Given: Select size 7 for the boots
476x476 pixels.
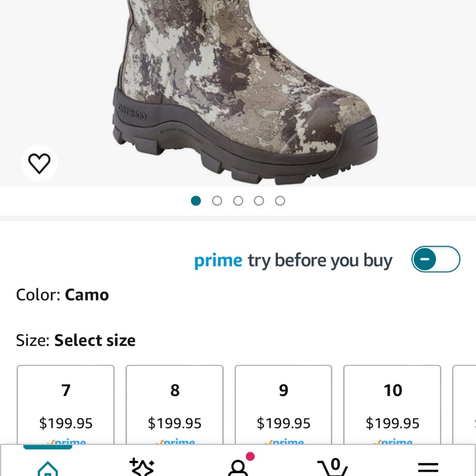Looking at the screenshot, I should 66,405.
